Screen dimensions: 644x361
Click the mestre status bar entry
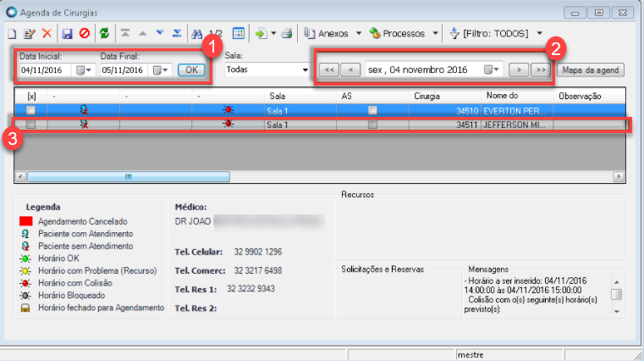509,355
